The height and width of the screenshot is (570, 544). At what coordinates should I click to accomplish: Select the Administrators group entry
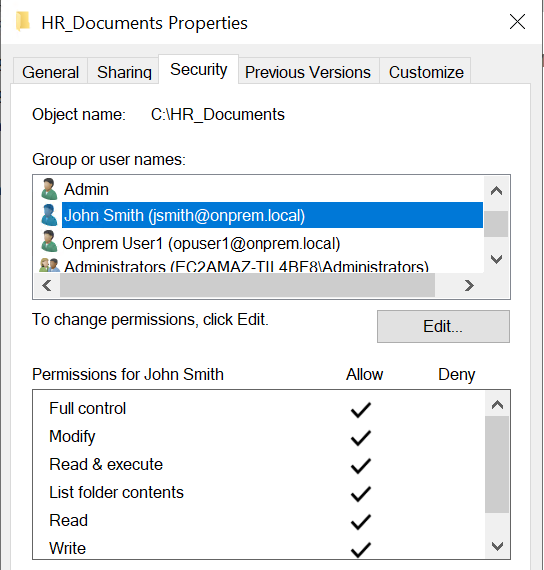point(261,265)
